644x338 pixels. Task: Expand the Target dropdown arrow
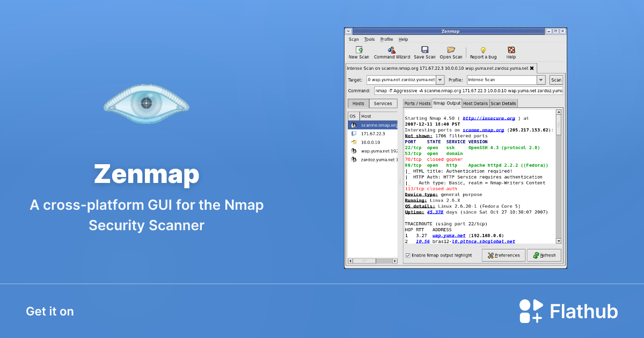click(440, 80)
